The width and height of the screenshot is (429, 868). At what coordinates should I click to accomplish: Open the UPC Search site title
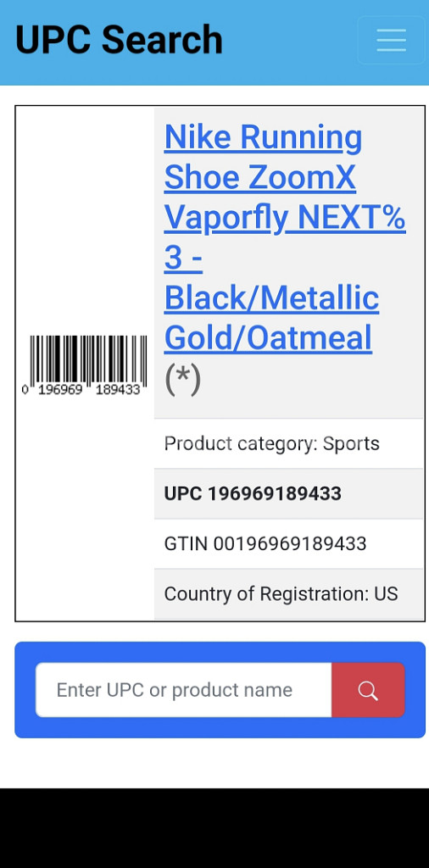point(119,40)
